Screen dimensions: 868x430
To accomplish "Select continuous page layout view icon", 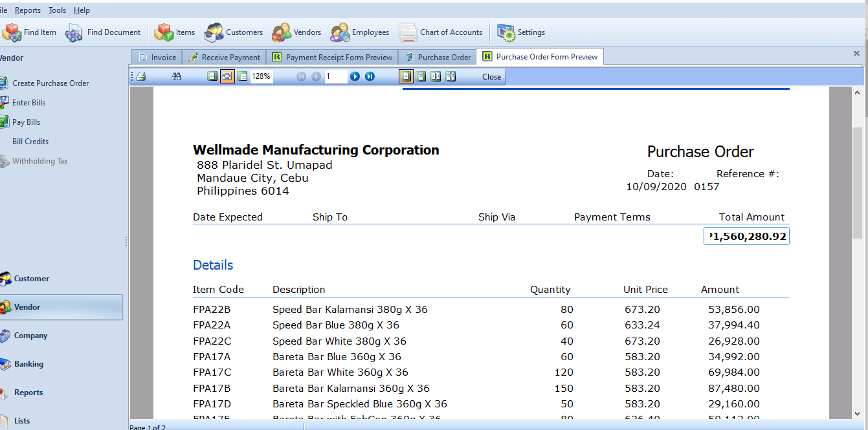I will (421, 76).
